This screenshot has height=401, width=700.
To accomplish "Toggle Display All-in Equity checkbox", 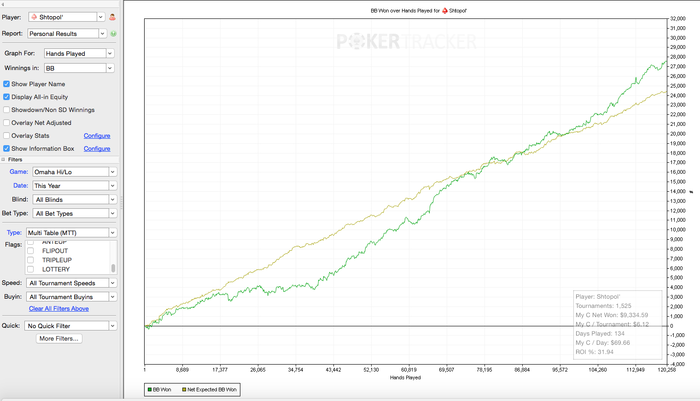I will coord(6,97).
